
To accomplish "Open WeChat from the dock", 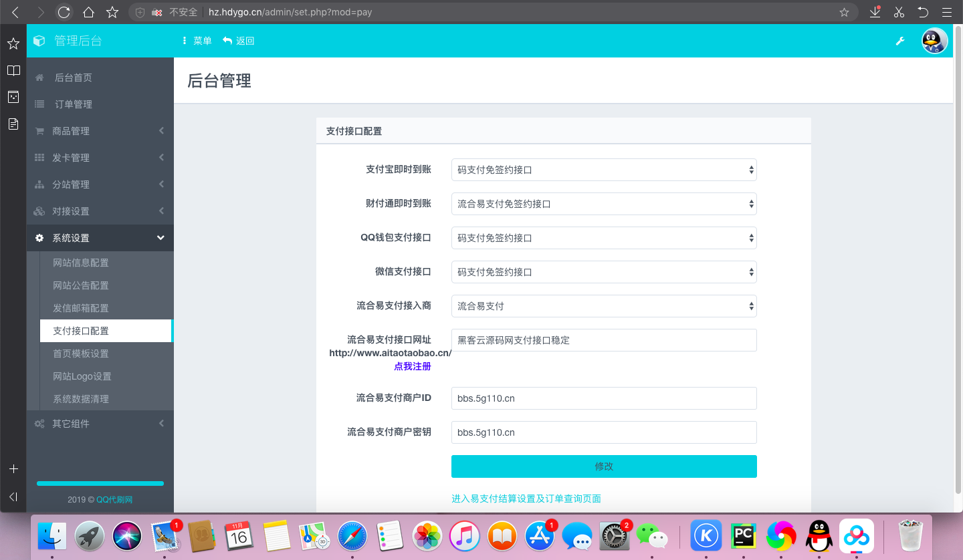I will tap(651, 536).
